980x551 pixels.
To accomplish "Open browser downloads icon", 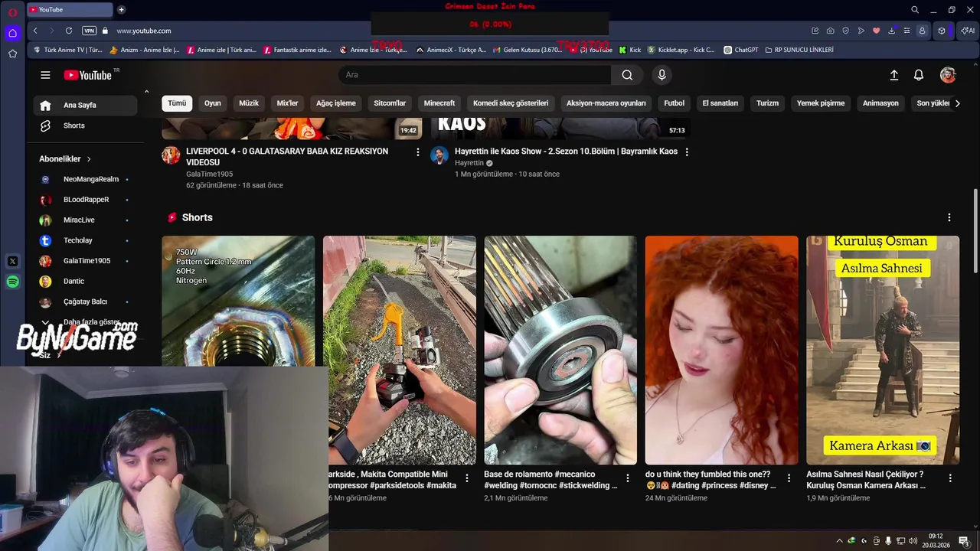I will pyautogui.click(x=891, y=31).
